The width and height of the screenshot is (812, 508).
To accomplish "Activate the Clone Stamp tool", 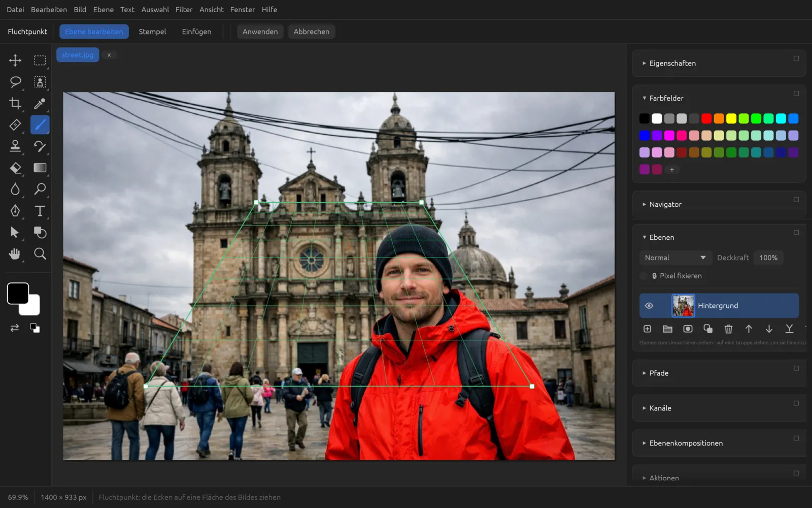I will tap(15, 146).
